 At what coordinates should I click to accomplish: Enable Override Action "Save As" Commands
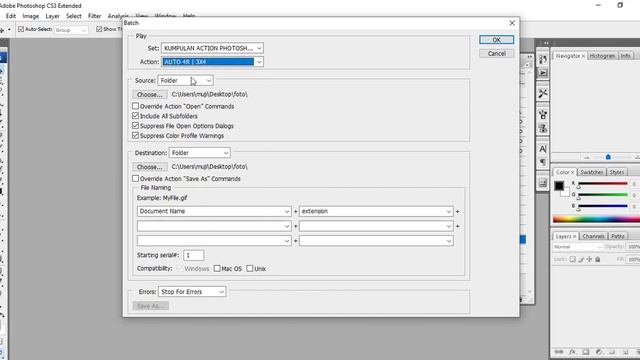coord(135,178)
